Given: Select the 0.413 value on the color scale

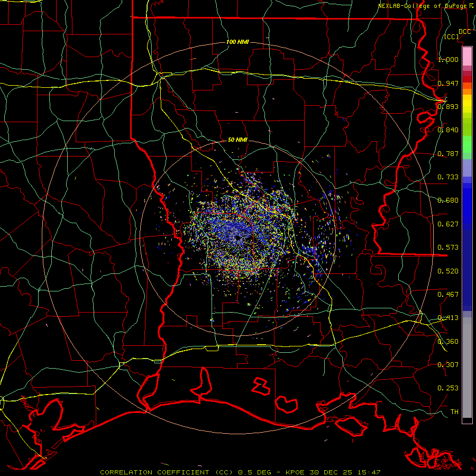Looking at the screenshot, I should coord(448,318).
